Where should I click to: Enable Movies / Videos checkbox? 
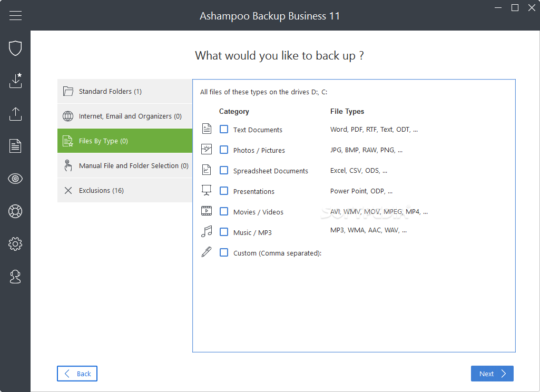(224, 211)
